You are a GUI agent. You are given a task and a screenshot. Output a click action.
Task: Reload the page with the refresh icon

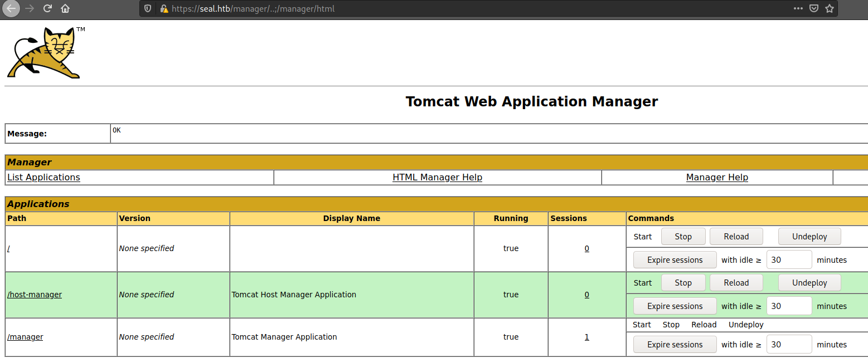47,8
